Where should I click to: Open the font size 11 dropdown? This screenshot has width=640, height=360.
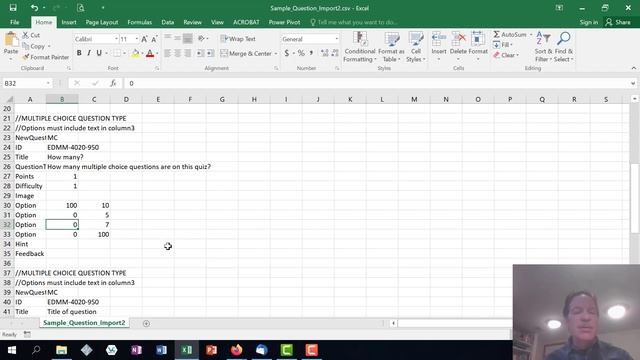[137, 39]
